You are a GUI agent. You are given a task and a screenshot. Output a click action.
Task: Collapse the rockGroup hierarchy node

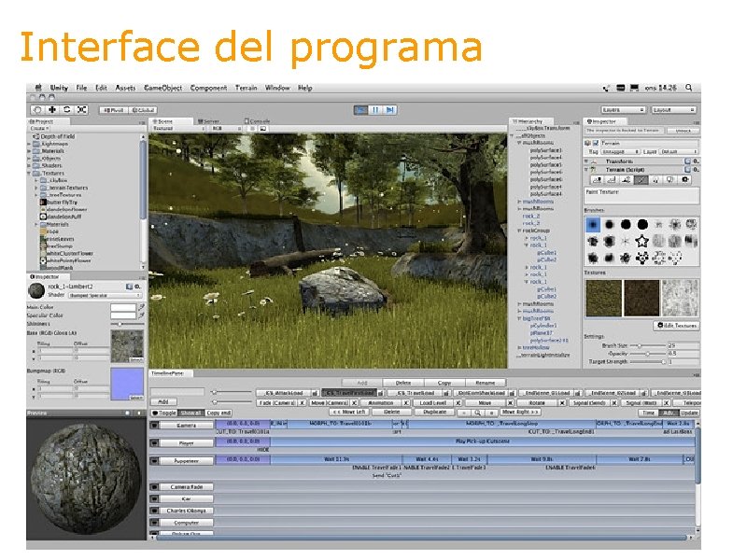520,231
